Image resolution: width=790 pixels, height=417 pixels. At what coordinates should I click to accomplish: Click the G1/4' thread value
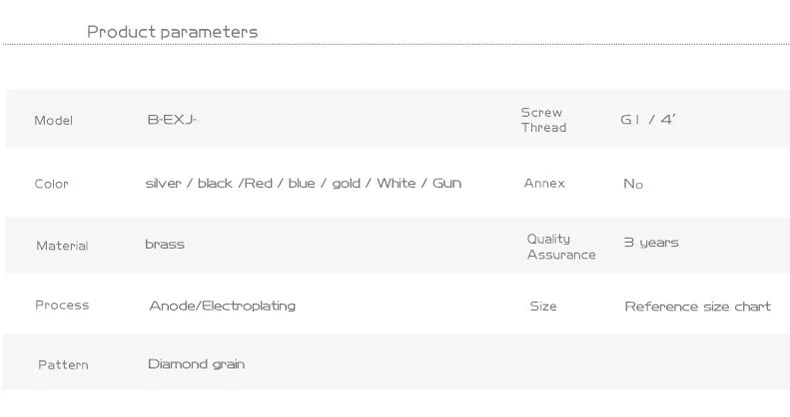pyautogui.click(x=648, y=120)
